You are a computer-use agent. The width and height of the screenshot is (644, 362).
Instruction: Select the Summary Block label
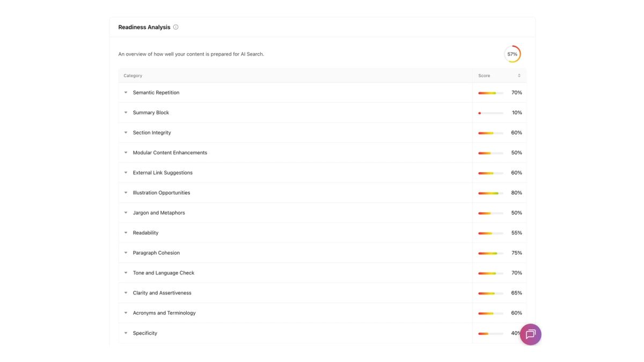pos(151,113)
